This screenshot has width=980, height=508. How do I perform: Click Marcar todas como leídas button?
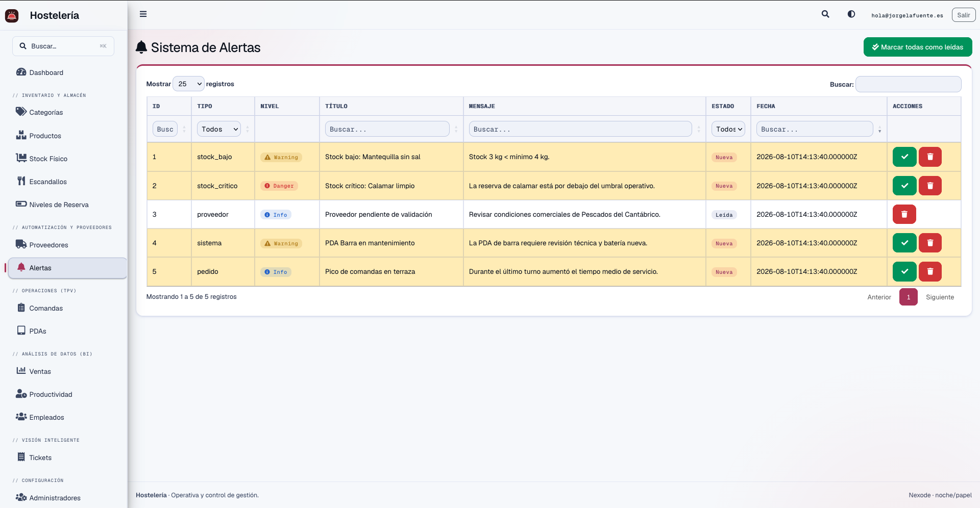[x=918, y=47]
